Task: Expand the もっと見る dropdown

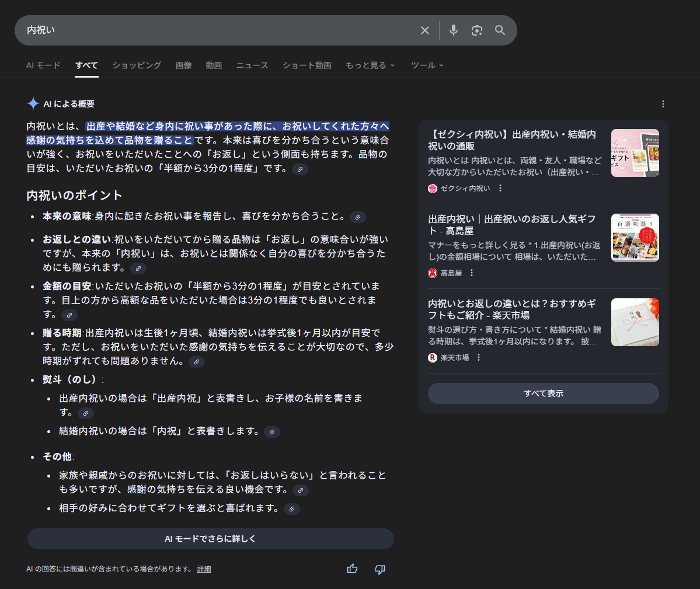Action: [370, 65]
